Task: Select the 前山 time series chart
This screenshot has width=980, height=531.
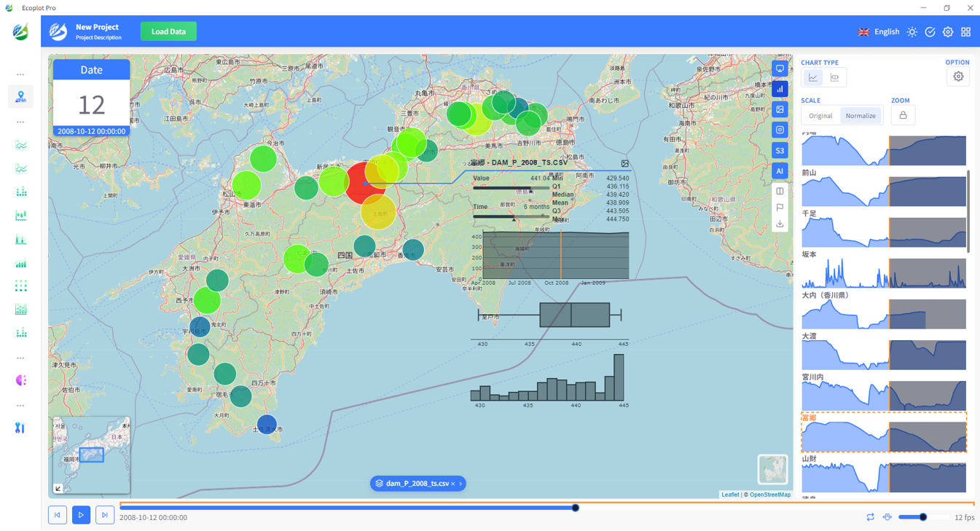Action: (x=884, y=188)
